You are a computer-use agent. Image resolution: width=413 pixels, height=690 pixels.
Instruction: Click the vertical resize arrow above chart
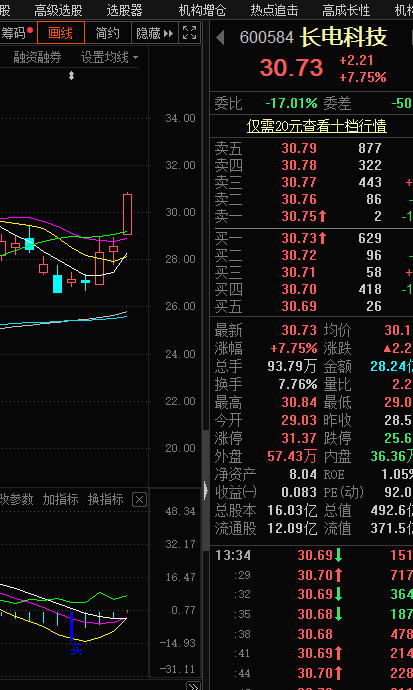pyautogui.click(x=71, y=76)
